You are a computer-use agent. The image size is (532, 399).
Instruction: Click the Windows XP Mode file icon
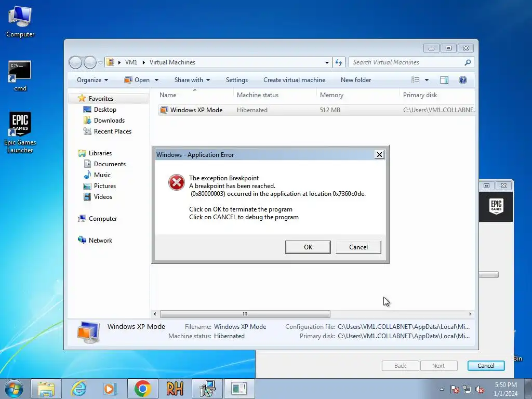point(164,110)
